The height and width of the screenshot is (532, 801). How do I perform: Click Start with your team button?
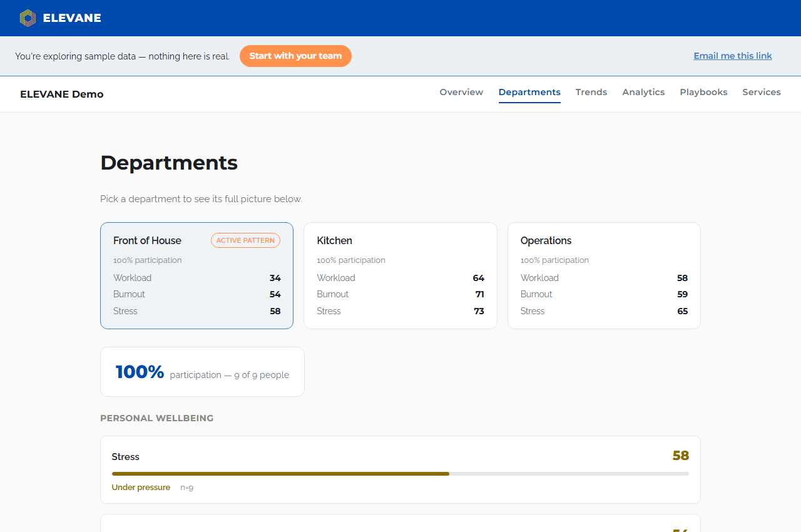click(295, 56)
